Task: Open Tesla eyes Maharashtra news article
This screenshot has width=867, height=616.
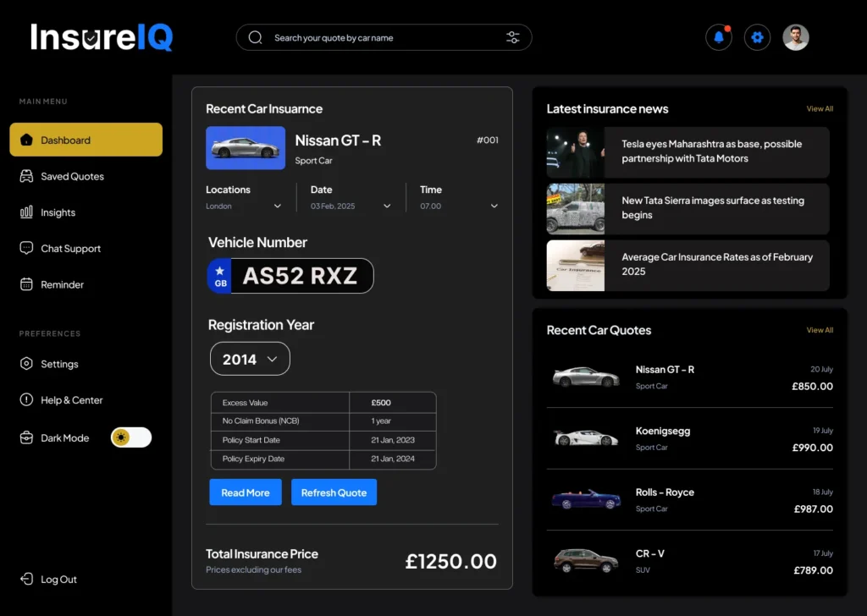Action: [x=688, y=152]
